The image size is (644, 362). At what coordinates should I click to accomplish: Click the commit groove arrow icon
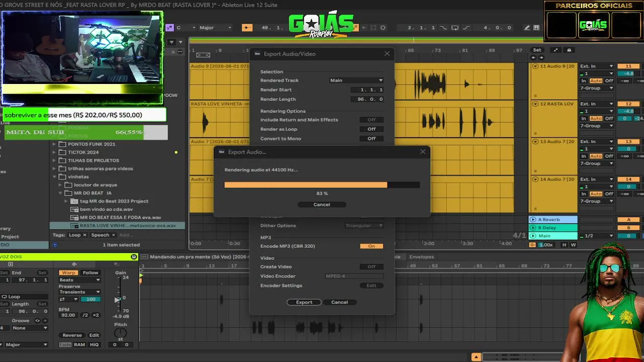click(44, 320)
